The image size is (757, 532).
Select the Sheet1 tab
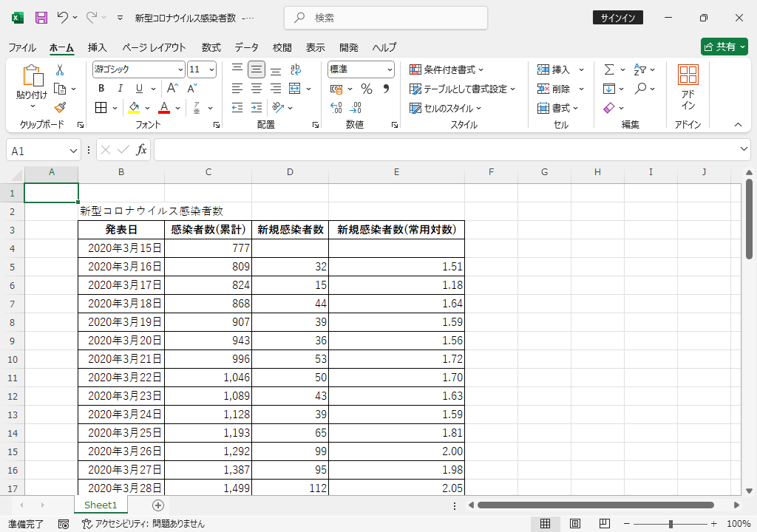(x=101, y=505)
